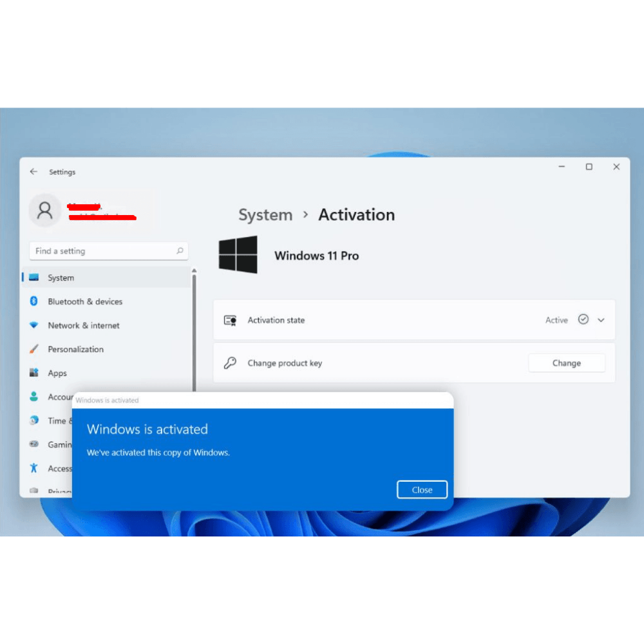Click the sidebar scrollbar thumb
Image resolution: width=644 pixels, height=644 pixels.
[194, 333]
